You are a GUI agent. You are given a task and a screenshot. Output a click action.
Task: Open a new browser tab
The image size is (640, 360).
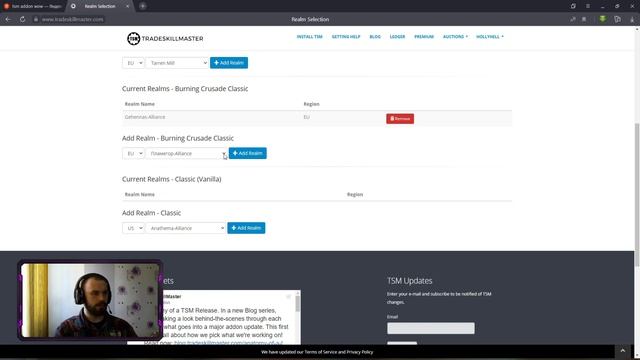pyautogui.click(x=143, y=6)
